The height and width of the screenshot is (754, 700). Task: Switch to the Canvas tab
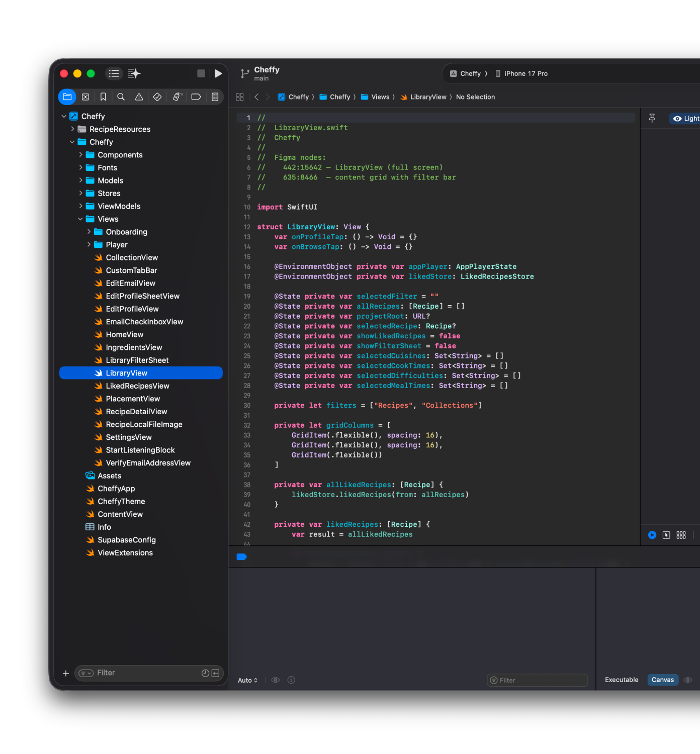(663, 680)
